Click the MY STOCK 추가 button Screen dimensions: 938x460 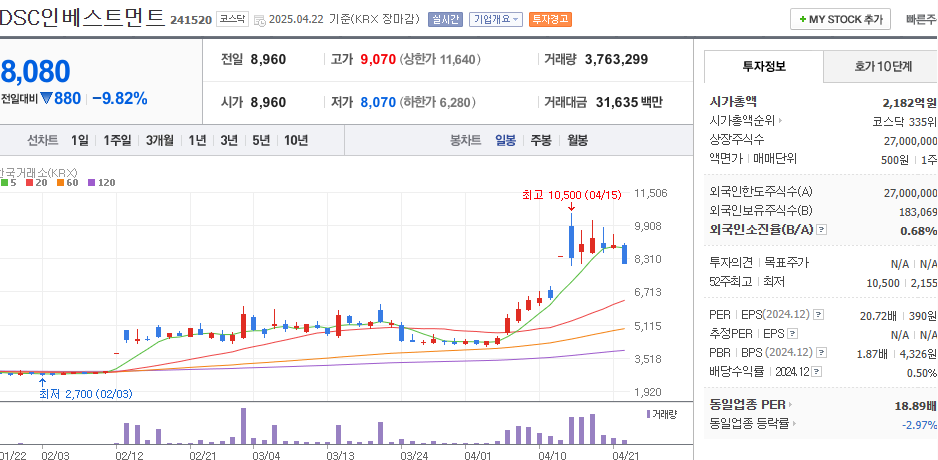840,19
